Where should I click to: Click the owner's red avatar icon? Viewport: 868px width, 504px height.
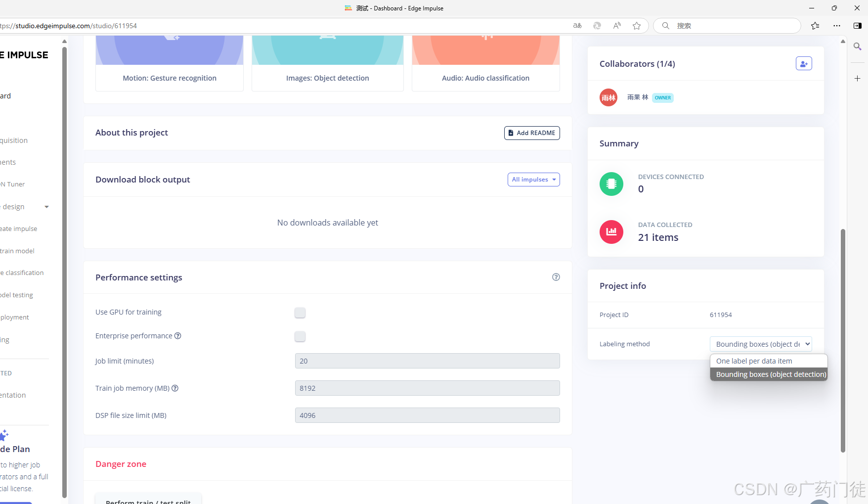point(608,97)
